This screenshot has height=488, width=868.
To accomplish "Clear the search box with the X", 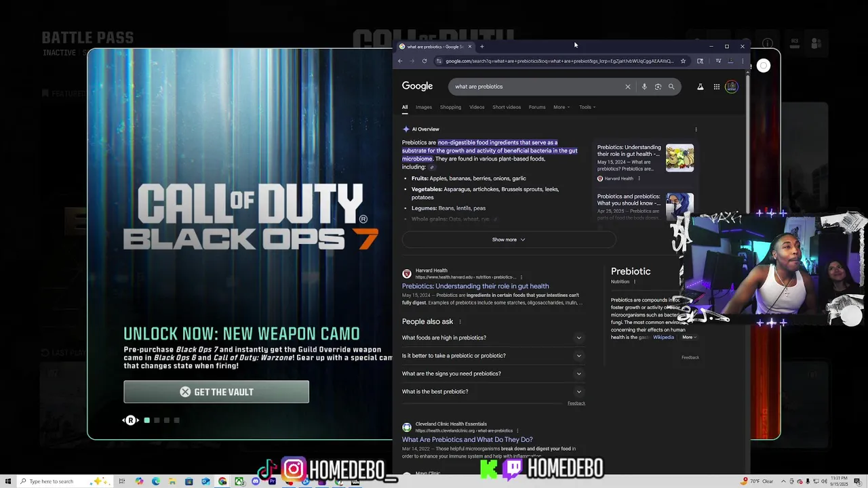I will [x=628, y=87].
